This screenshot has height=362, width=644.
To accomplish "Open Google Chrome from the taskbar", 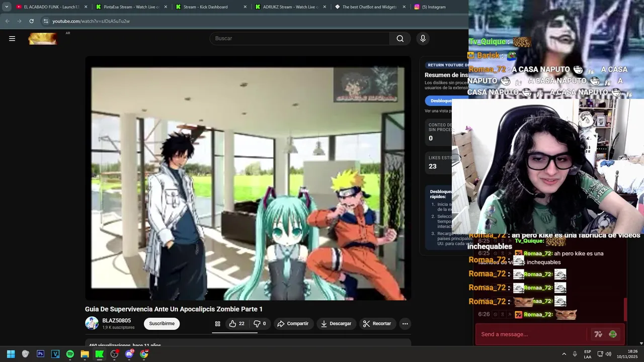I will click(144, 354).
